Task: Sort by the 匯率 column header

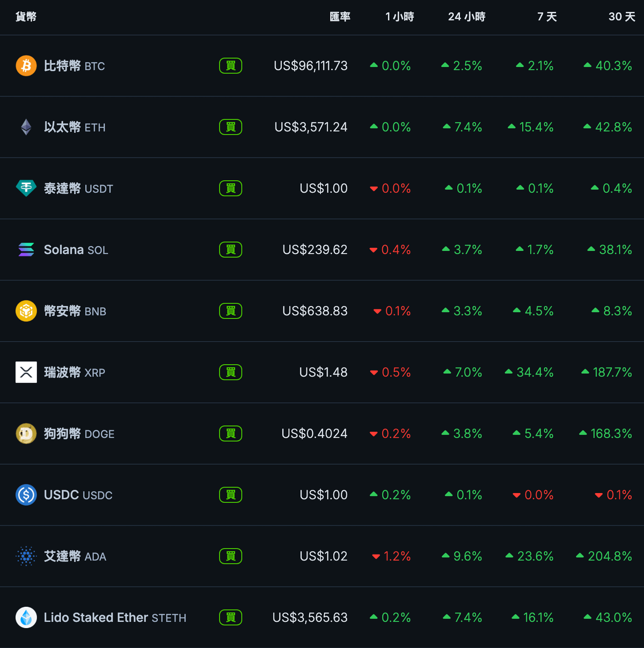Action: [x=340, y=17]
